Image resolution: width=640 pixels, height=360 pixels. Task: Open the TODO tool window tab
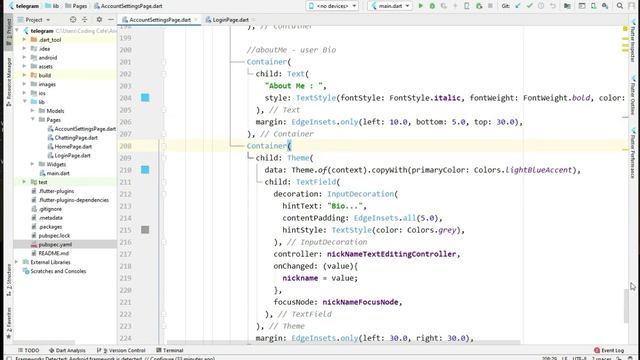coord(28,350)
